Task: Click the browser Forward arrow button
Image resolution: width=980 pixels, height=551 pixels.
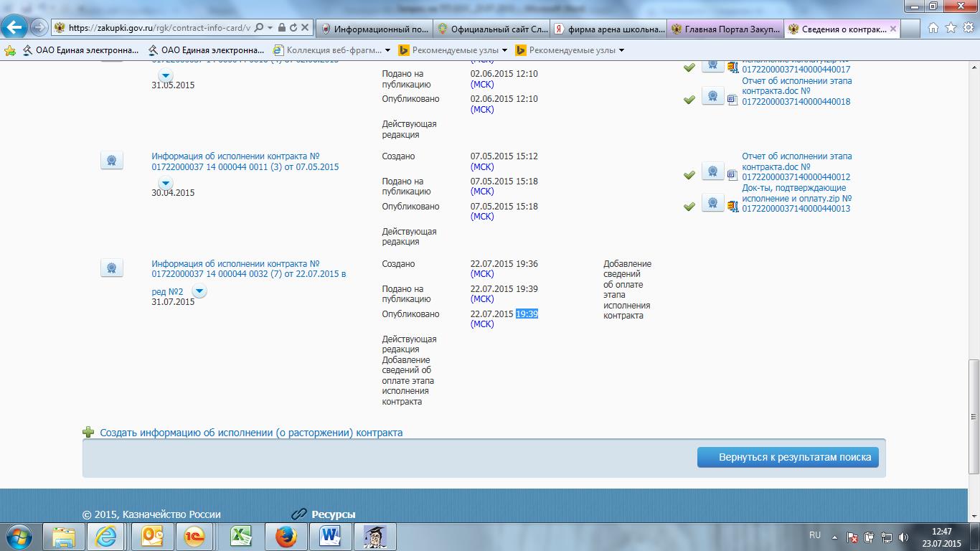Action: click(x=39, y=28)
